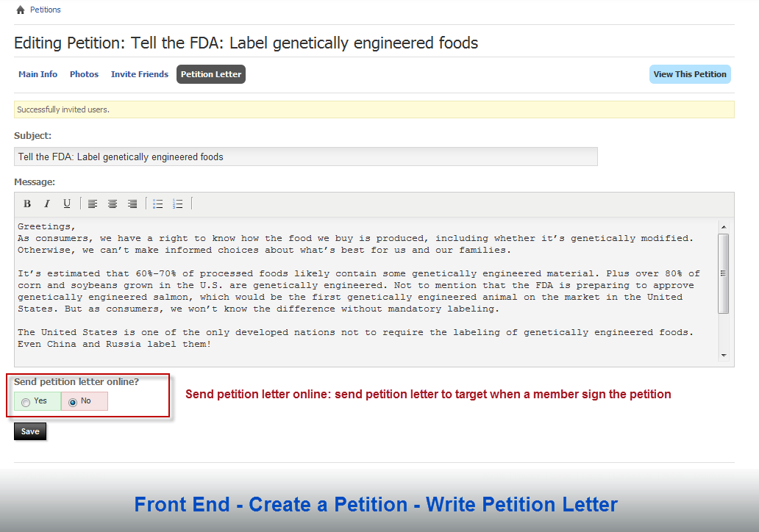Select the Petition Letter tab
The width and height of the screenshot is (759, 532).
pos(211,74)
